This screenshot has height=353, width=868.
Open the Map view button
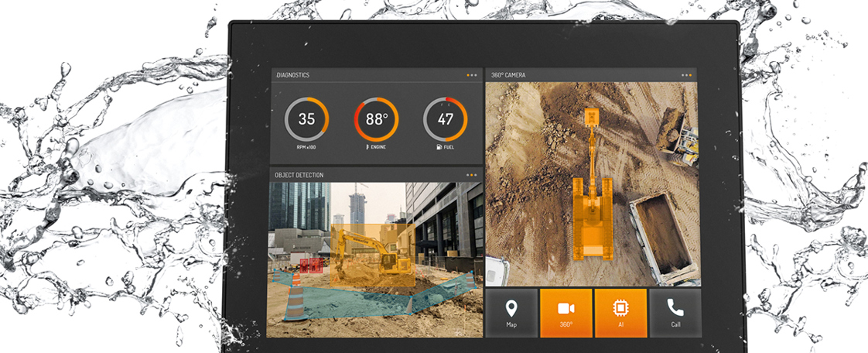point(511,313)
